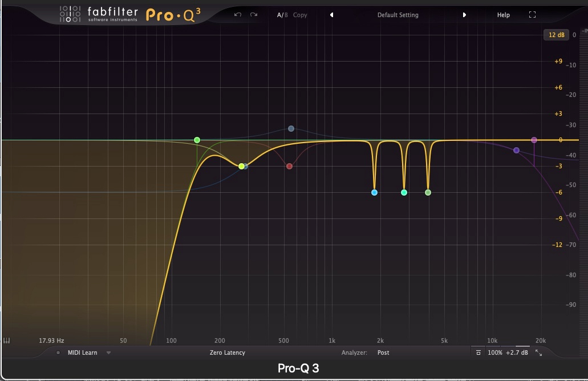Click the redo arrow icon
Viewport: 588px width, 381px height.
[253, 15]
